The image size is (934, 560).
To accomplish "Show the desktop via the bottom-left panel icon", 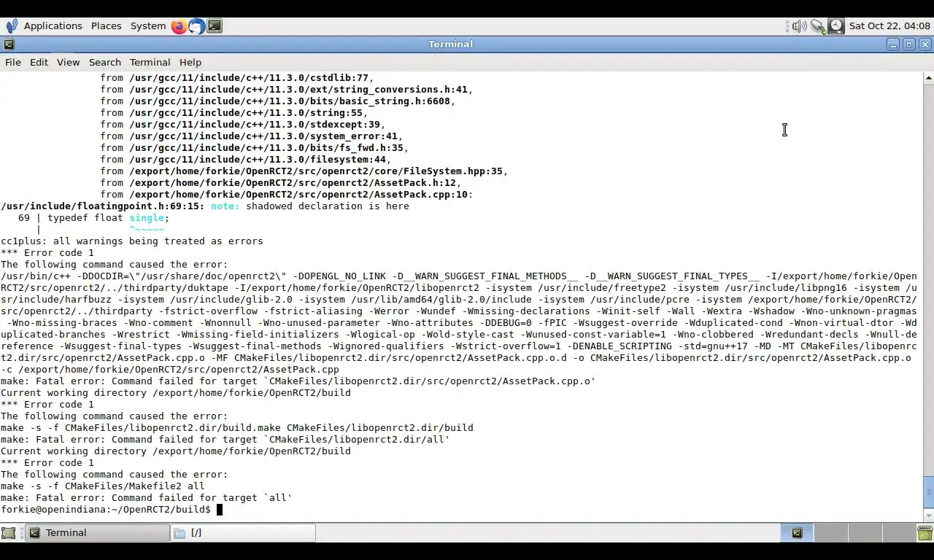I will click(x=9, y=533).
